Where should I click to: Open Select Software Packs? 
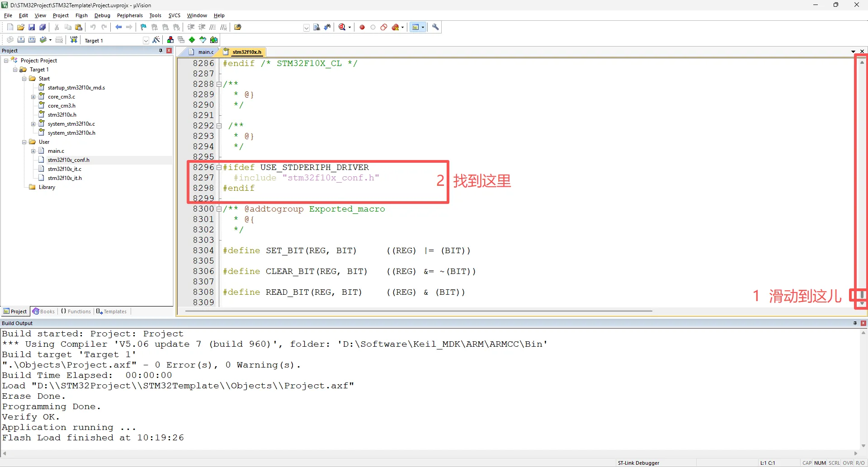click(x=203, y=40)
